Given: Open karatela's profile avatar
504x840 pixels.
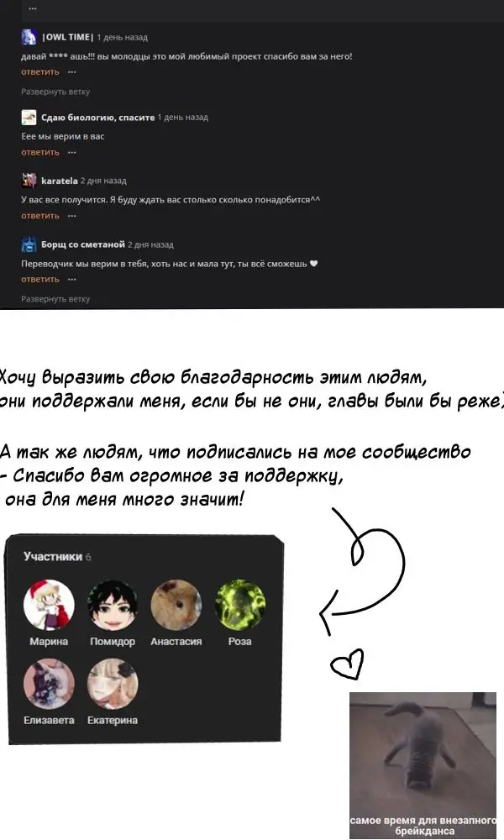Looking at the screenshot, I should click(x=29, y=181).
